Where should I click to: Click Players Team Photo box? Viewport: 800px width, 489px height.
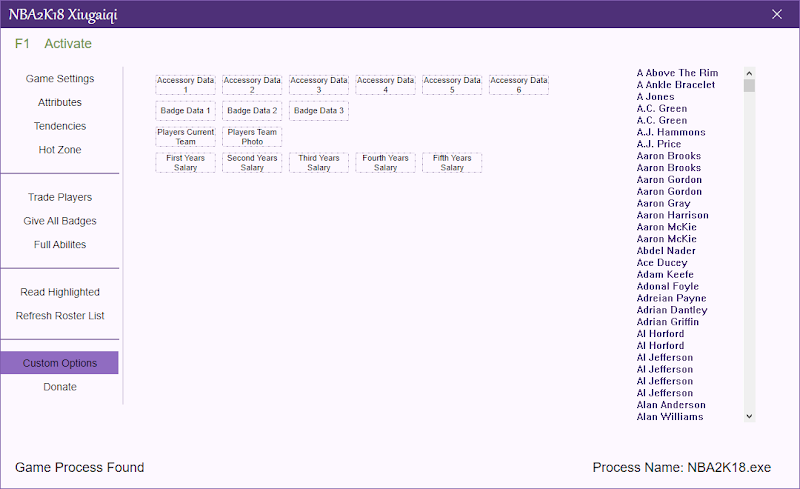[252, 137]
